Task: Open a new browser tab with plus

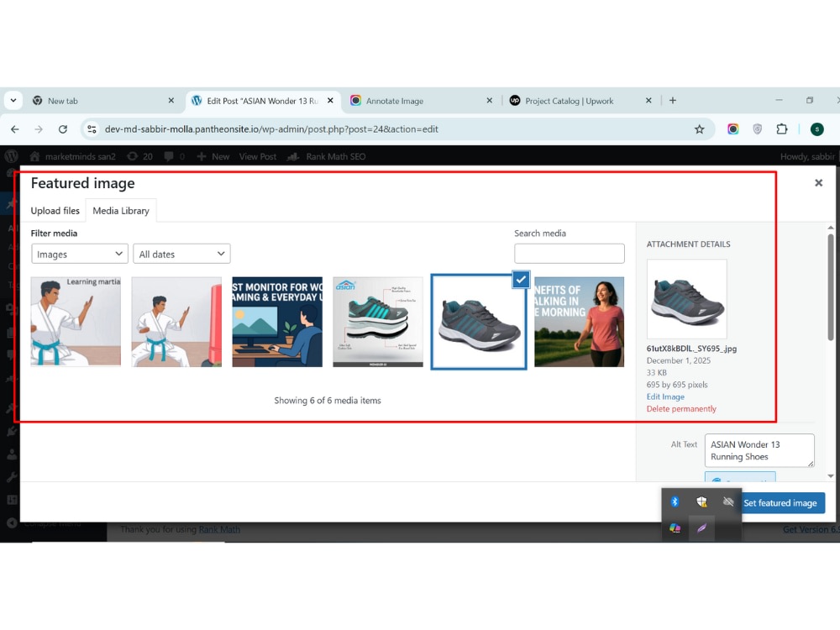Action: [673, 100]
